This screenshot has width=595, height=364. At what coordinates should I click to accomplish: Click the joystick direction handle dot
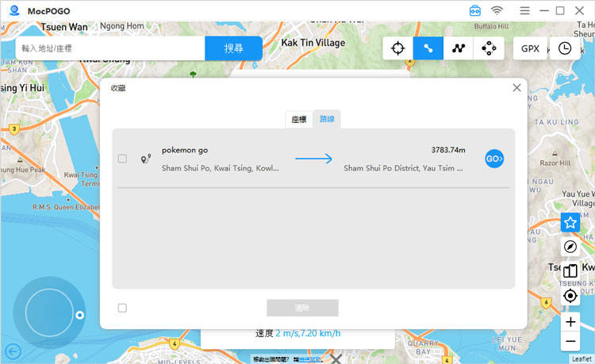tap(79, 315)
